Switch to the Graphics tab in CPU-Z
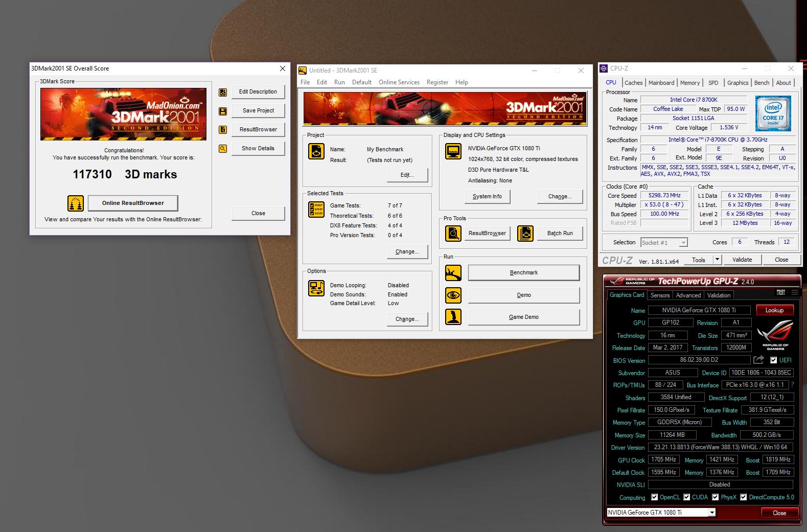807x532 pixels. point(738,83)
